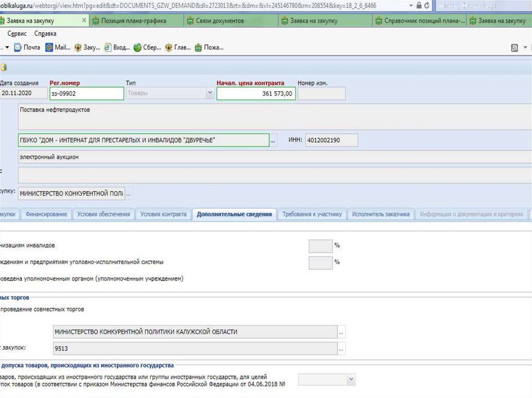Open the Сервис menu
This screenshot has height=398, width=532.
coord(18,33)
